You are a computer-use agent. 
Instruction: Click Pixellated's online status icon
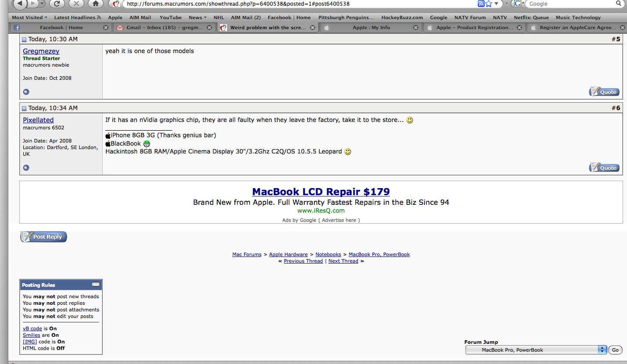click(x=26, y=168)
